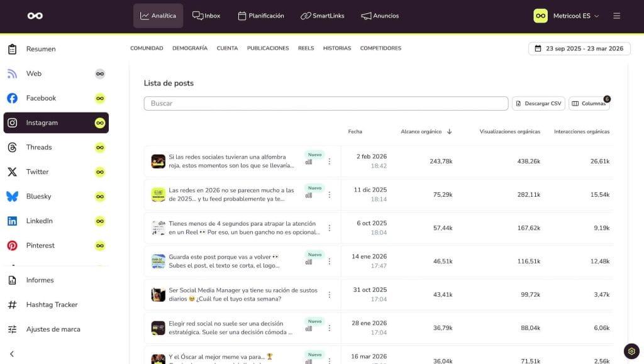
Task: Open the Planificación menu
Action: coord(260,16)
